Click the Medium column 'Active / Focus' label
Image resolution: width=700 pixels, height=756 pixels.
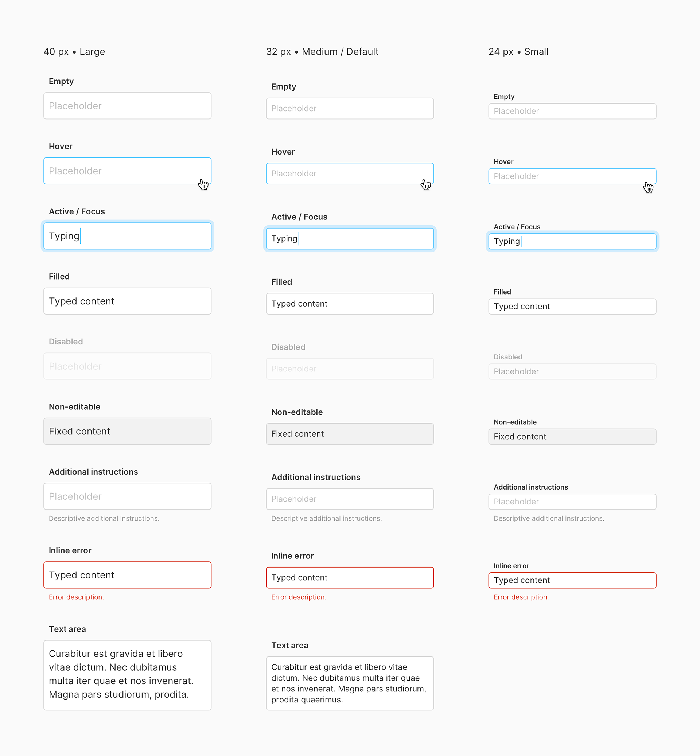point(299,217)
